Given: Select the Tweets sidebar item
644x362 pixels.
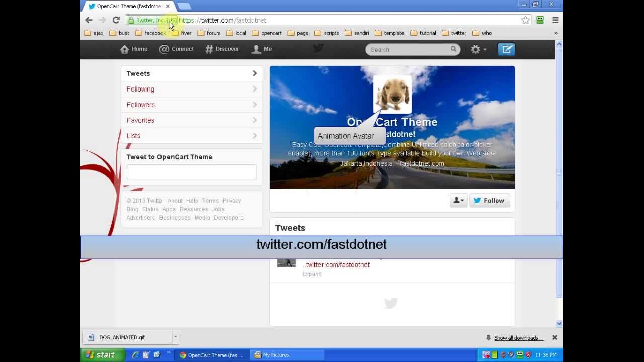Looking at the screenshot, I should pos(192,73).
